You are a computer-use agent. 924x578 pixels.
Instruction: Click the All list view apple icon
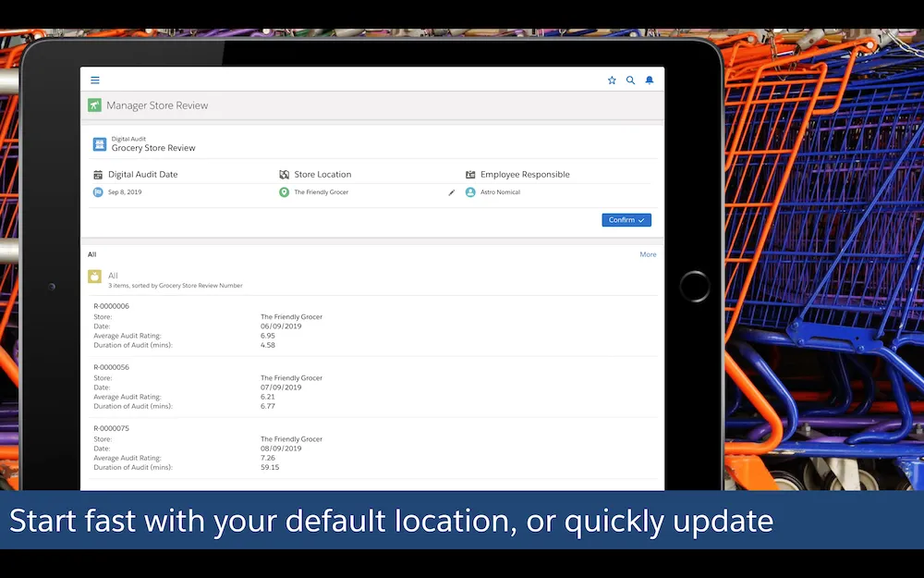(x=94, y=276)
